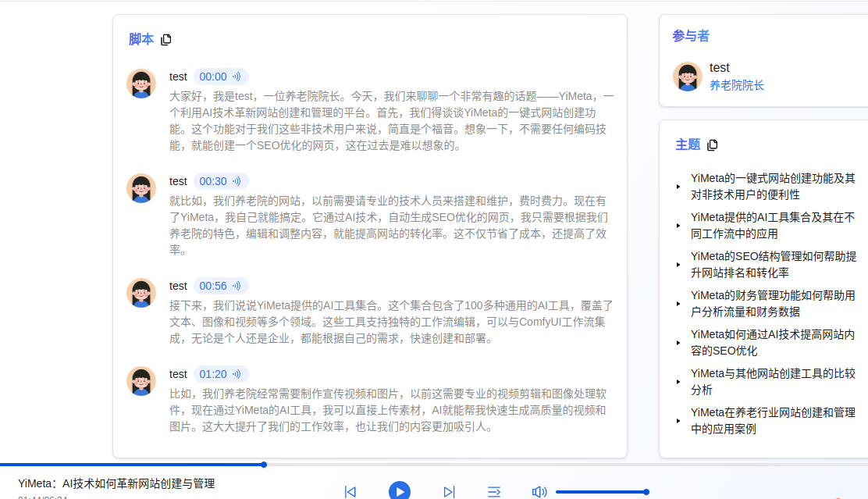Play audio from the 01:20 sound icon

pos(237,374)
